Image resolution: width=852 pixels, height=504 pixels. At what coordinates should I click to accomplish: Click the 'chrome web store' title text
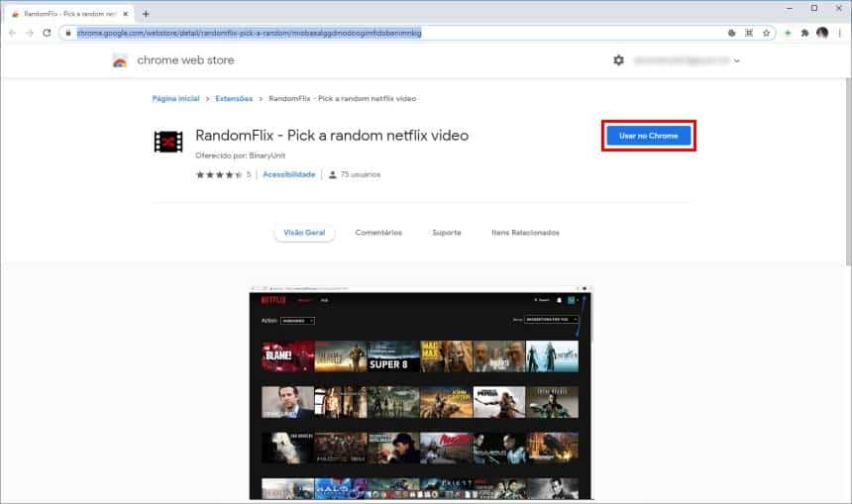(186, 60)
